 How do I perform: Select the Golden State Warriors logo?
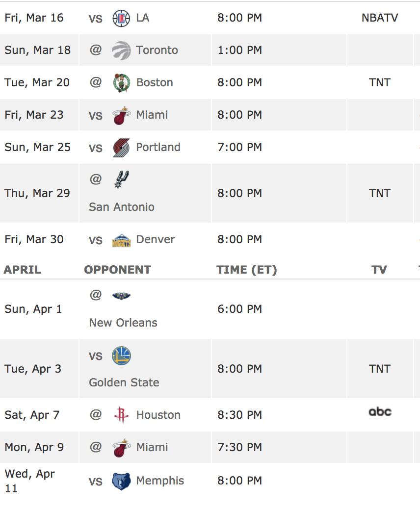(121, 356)
